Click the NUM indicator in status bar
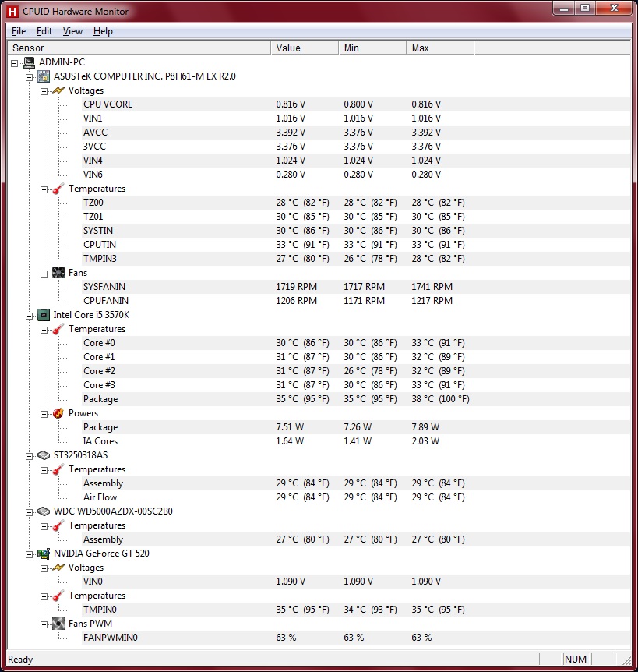 (x=576, y=660)
